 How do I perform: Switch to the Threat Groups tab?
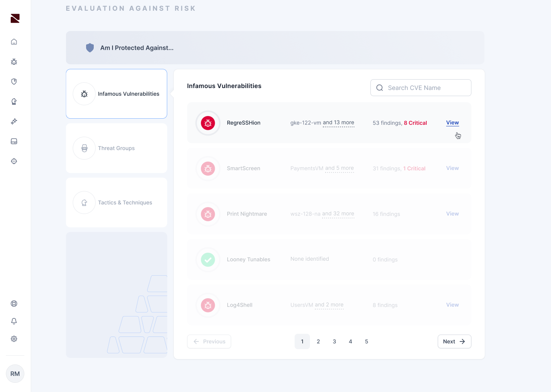tap(116, 148)
